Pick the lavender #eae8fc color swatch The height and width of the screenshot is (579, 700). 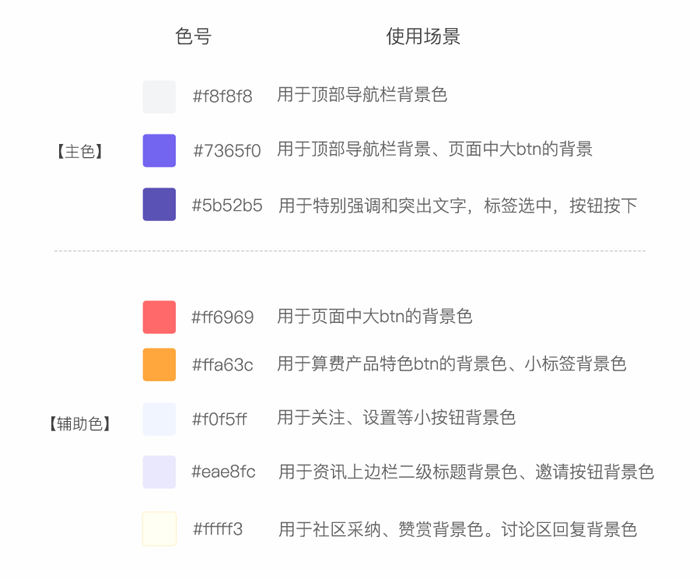coord(159,472)
